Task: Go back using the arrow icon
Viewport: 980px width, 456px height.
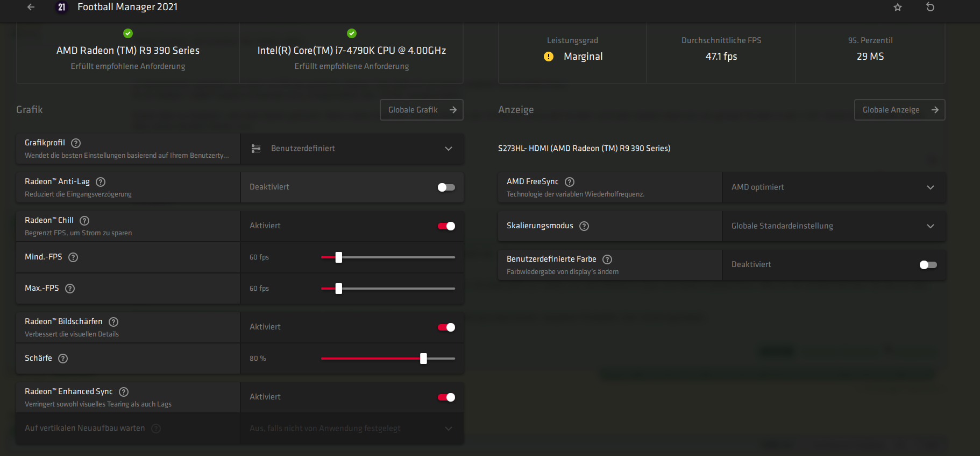Action: [31, 7]
